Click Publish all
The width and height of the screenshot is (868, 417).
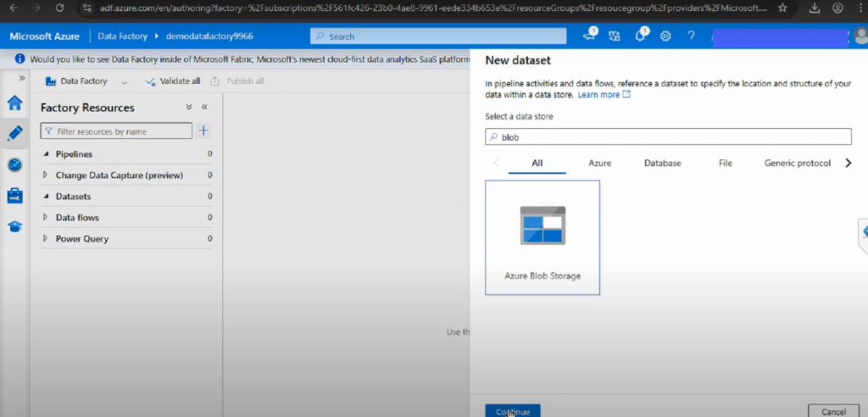click(x=237, y=81)
